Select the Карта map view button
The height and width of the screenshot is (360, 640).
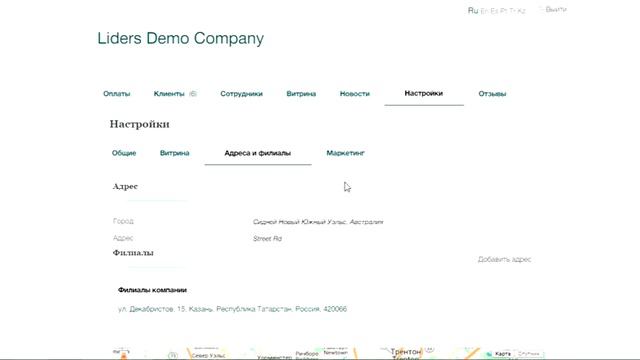[502, 354]
